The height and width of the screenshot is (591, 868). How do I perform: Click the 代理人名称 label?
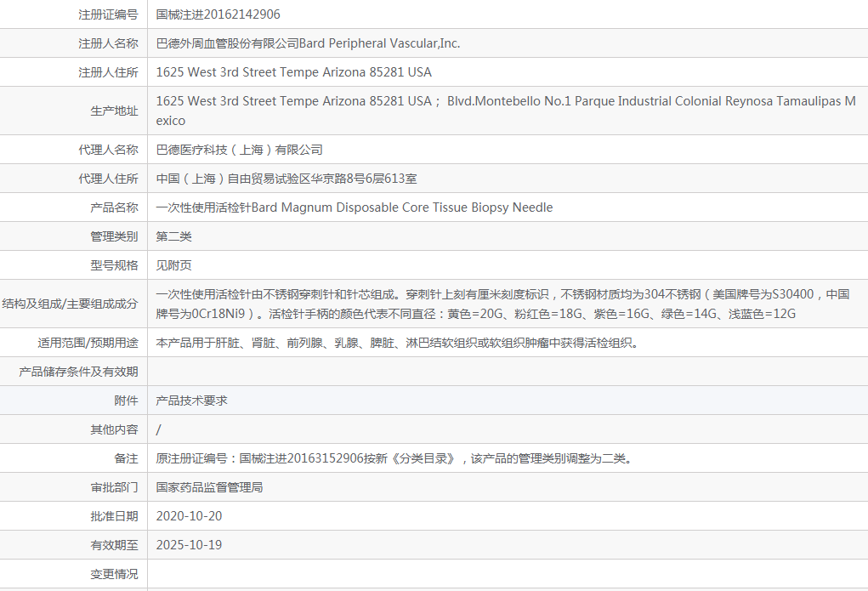(x=109, y=150)
